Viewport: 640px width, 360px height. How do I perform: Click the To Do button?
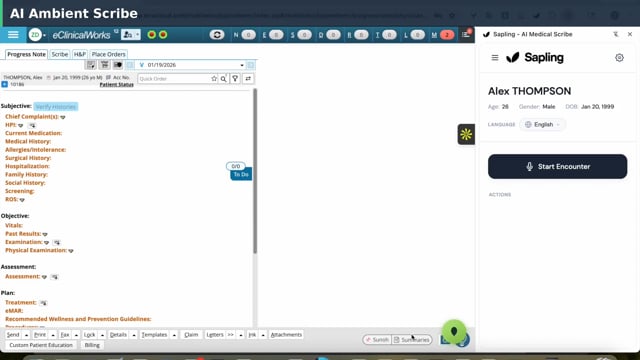[241, 174]
